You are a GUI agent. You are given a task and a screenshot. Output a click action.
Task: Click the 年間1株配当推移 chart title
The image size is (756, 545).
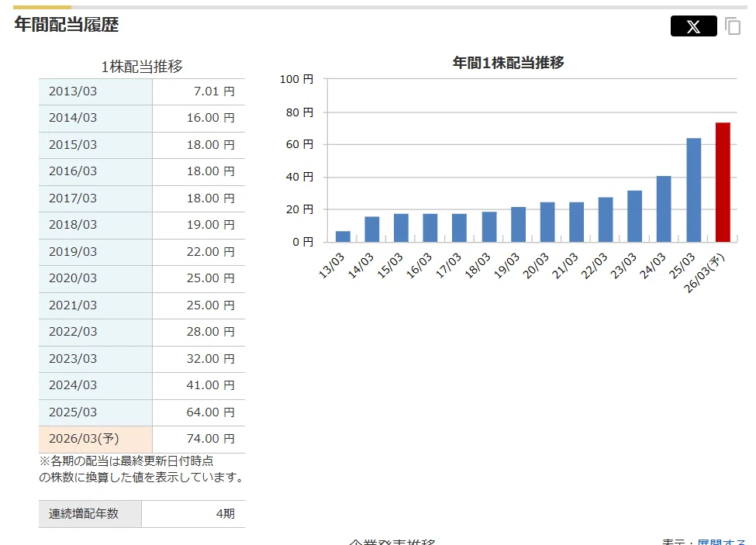508,63
